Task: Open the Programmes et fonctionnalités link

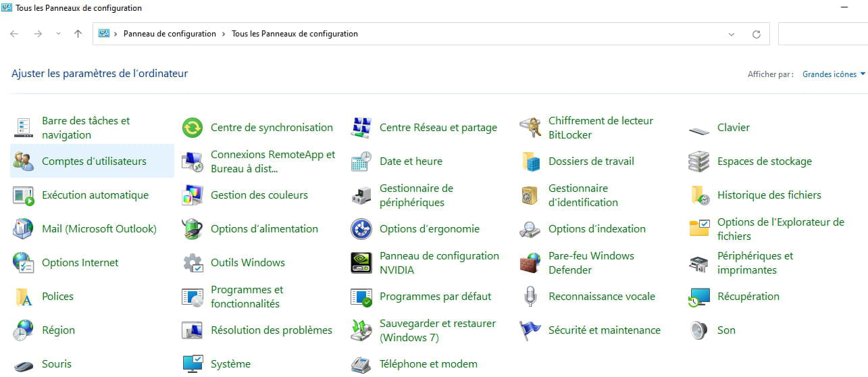Action: point(247,297)
